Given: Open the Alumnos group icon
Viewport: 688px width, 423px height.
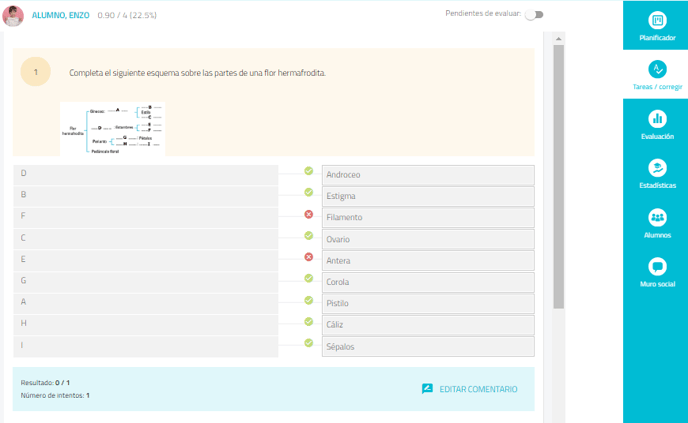Looking at the screenshot, I should point(657,218).
